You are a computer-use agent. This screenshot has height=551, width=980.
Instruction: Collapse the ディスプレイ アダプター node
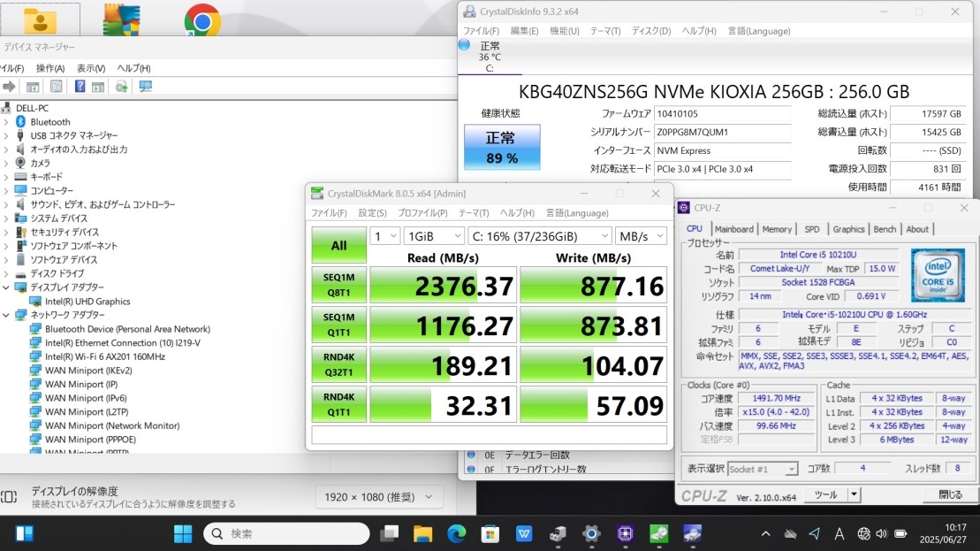point(6,287)
